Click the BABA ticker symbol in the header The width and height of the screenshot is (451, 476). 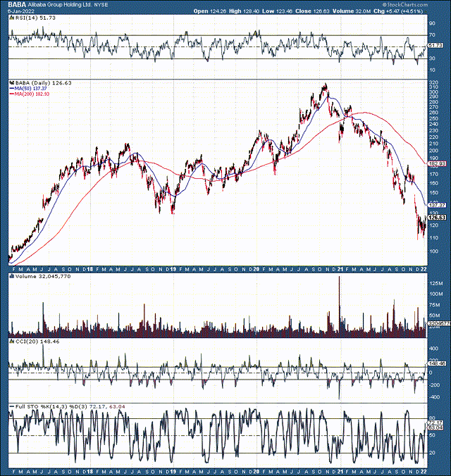click(x=17, y=4)
